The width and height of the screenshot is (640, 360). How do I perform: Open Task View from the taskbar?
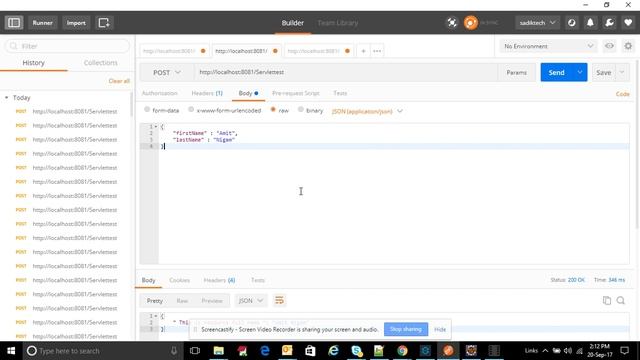coord(195,351)
